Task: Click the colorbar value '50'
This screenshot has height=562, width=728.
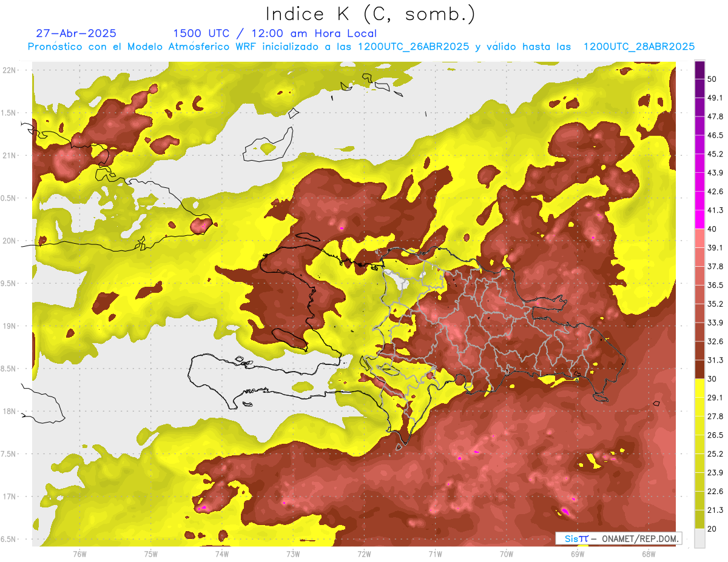Action: pos(713,79)
